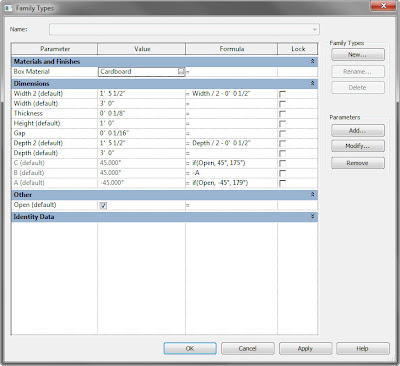Toggle lock checkbox for B (default)
This screenshot has width=400, height=366.
282,173
